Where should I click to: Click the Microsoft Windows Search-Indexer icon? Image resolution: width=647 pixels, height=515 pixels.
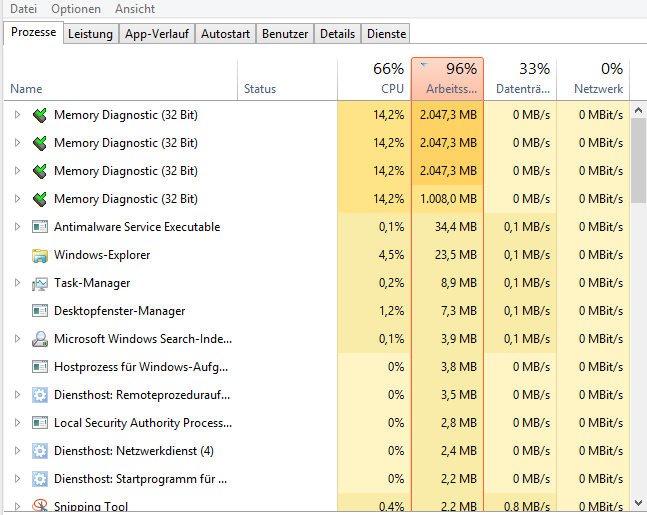coord(40,339)
